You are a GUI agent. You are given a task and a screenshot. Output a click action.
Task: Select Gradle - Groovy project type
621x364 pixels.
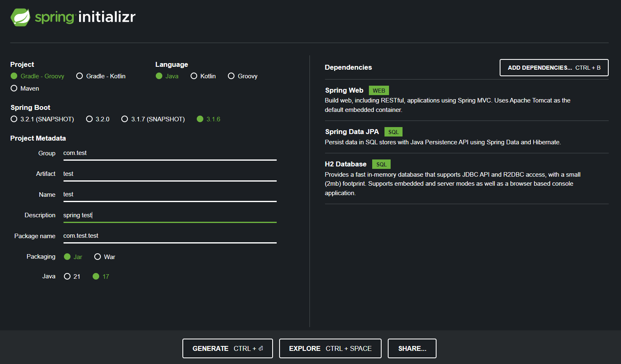(x=37, y=76)
